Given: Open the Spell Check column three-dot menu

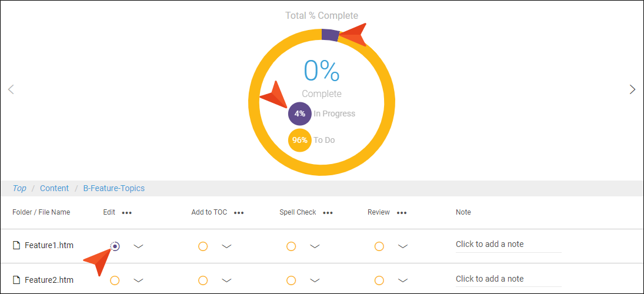Looking at the screenshot, I should coord(328,213).
